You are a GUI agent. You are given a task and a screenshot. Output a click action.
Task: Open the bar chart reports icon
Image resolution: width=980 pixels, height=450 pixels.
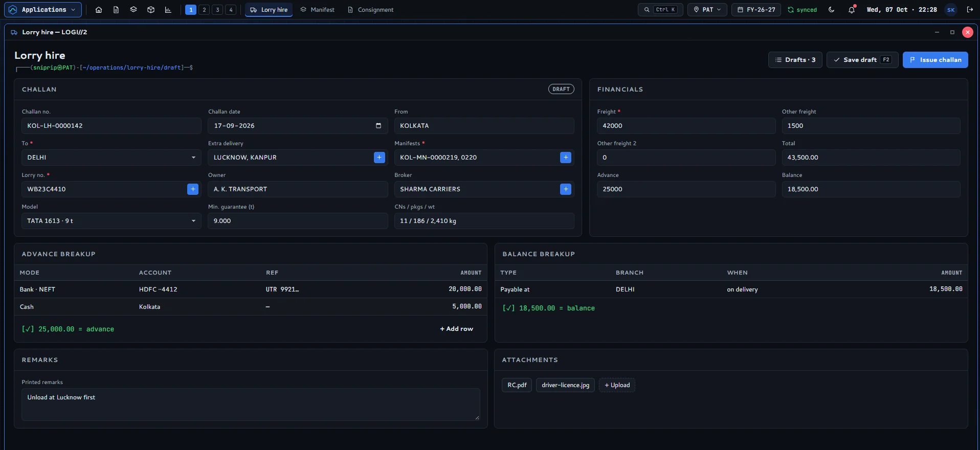click(168, 10)
